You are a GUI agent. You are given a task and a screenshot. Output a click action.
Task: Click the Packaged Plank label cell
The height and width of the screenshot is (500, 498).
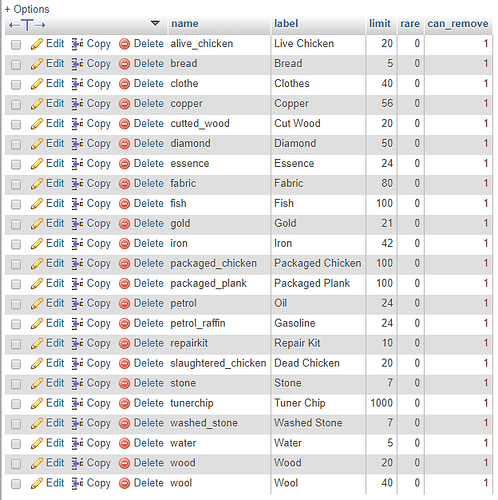pyautogui.click(x=318, y=284)
